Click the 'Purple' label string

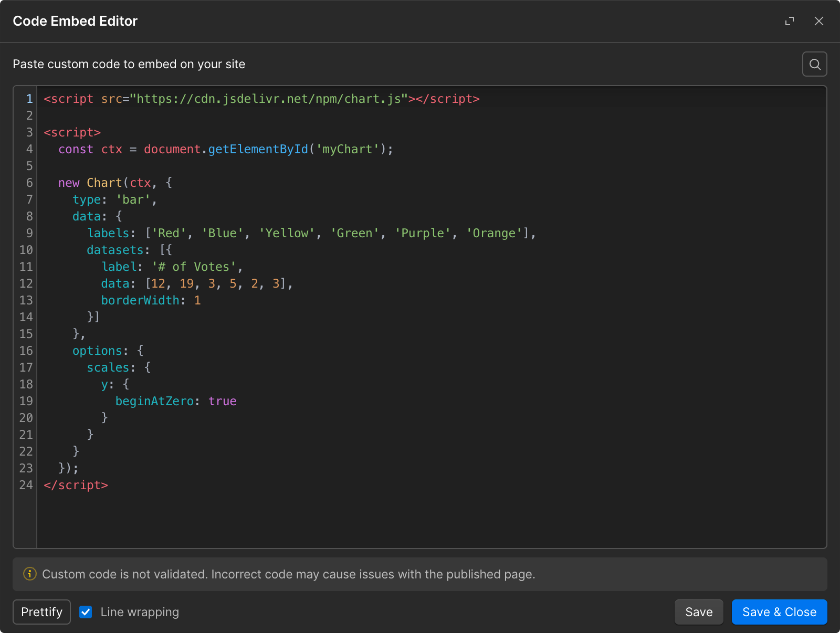click(x=423, y=233)
